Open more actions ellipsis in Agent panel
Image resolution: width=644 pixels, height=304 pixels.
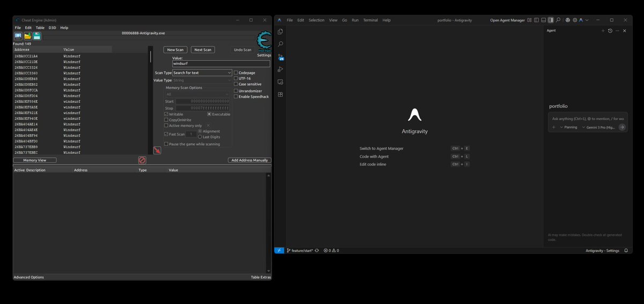[x=617, y=31]
